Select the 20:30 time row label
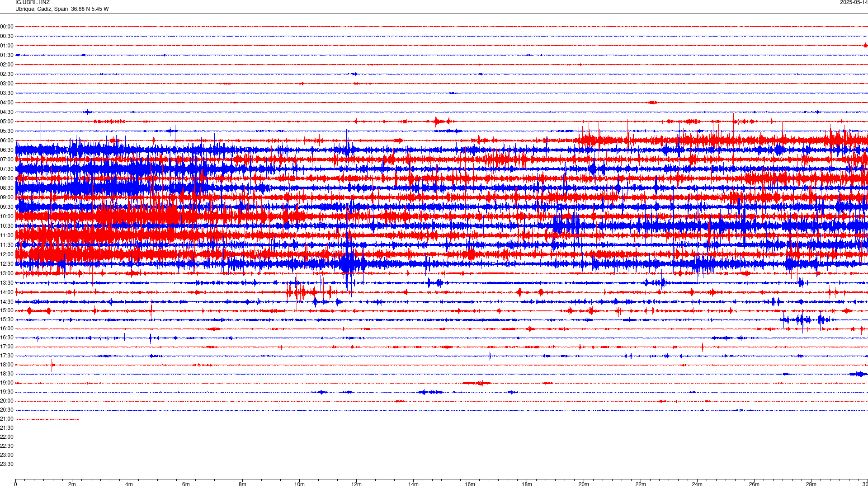Viewport: 868px width, 488px height. (7, 410)
